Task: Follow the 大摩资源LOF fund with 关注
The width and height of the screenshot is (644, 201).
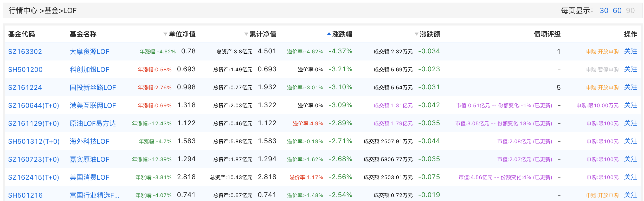Action: (630, 51)
